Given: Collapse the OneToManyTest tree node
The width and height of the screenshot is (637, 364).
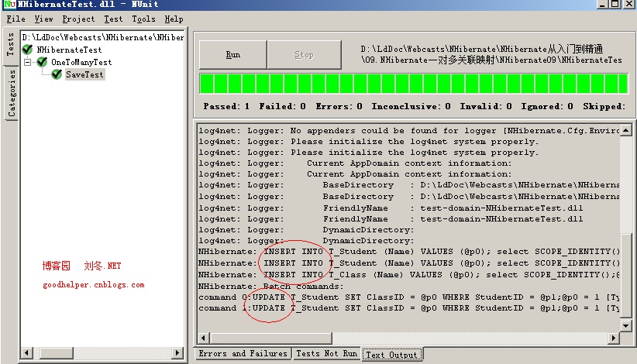Looking at the screenshot, I should 28,62.
